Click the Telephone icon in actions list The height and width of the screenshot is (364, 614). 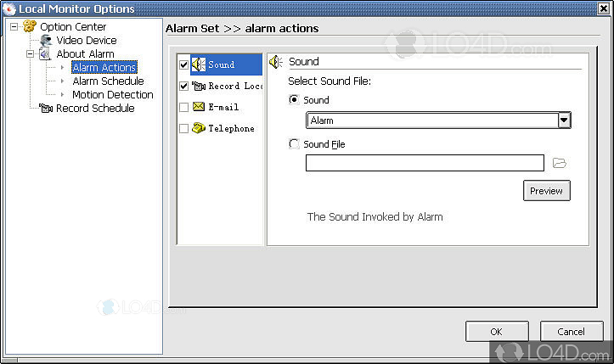[x=198, y=128]
